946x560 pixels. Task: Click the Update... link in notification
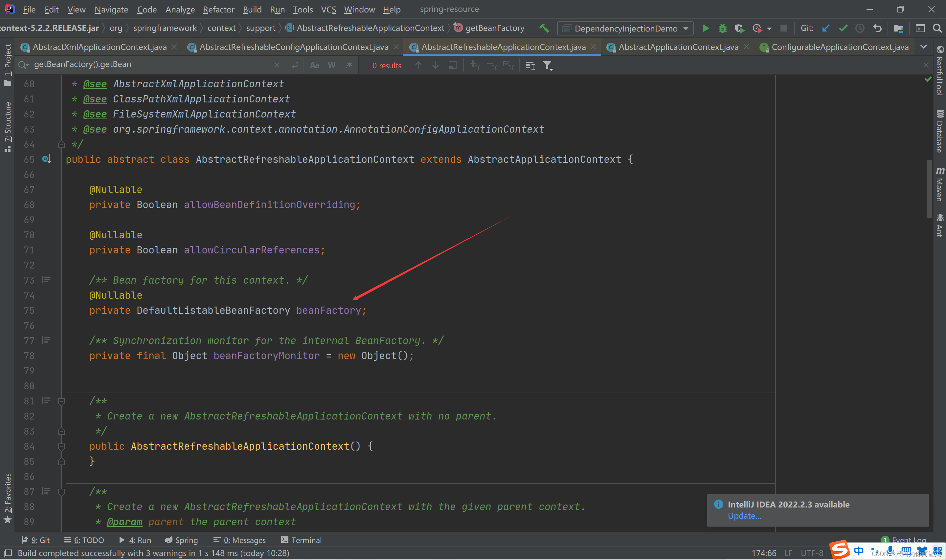[744, 516]
